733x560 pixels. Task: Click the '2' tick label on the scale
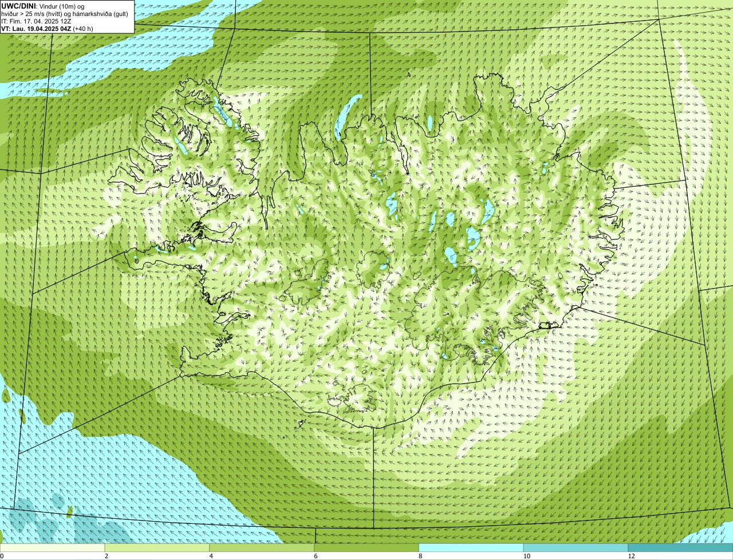tap(106, 556)
